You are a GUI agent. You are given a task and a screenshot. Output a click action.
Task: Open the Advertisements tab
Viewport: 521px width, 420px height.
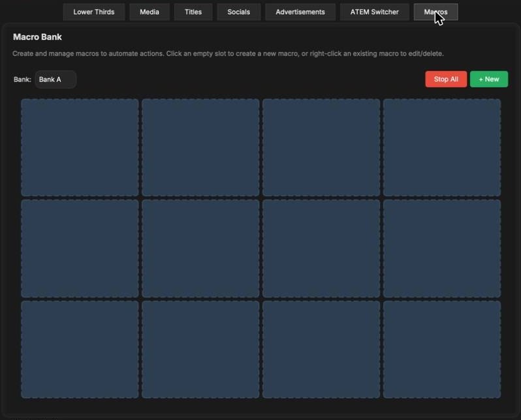(300, 12)
